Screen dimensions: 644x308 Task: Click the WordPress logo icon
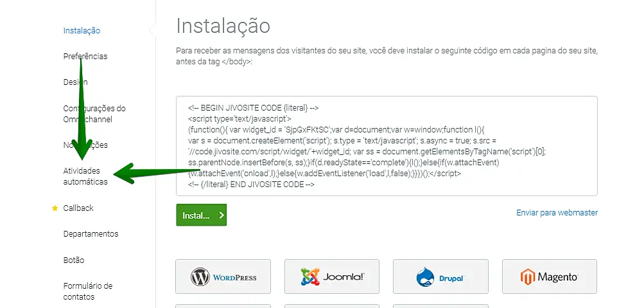[x=200, y=276]
